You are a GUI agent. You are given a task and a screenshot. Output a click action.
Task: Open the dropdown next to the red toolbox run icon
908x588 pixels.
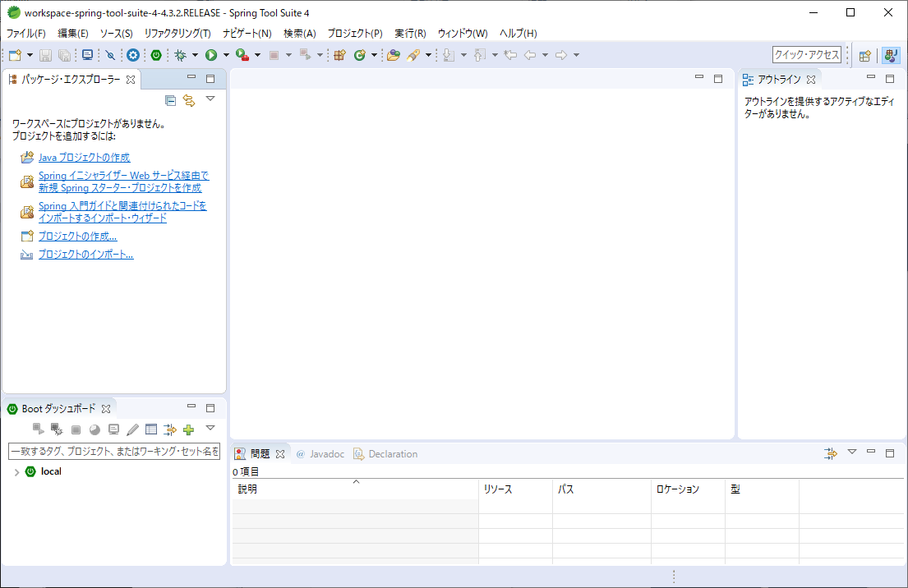pos(258,55)
